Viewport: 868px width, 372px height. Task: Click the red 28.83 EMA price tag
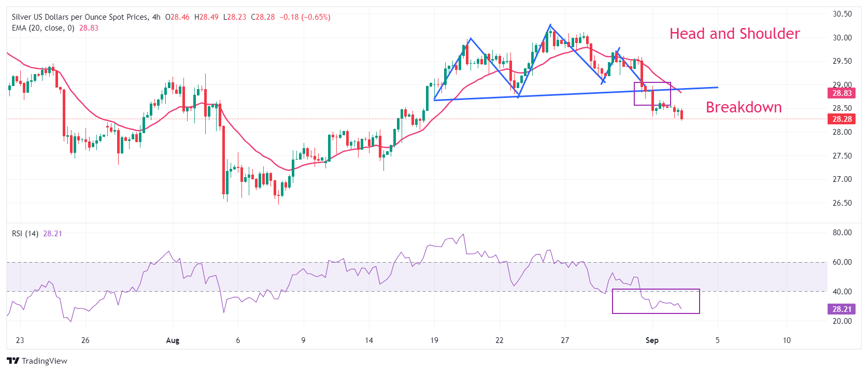tap(842, 93)
